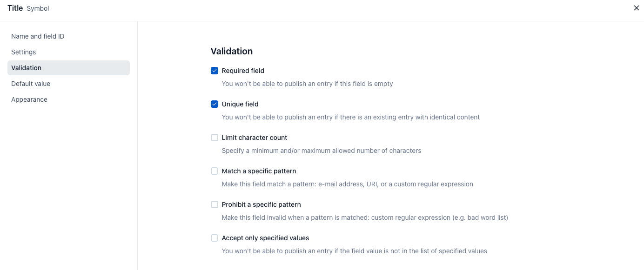Disable the Required field checkbox

click(214, 70)
